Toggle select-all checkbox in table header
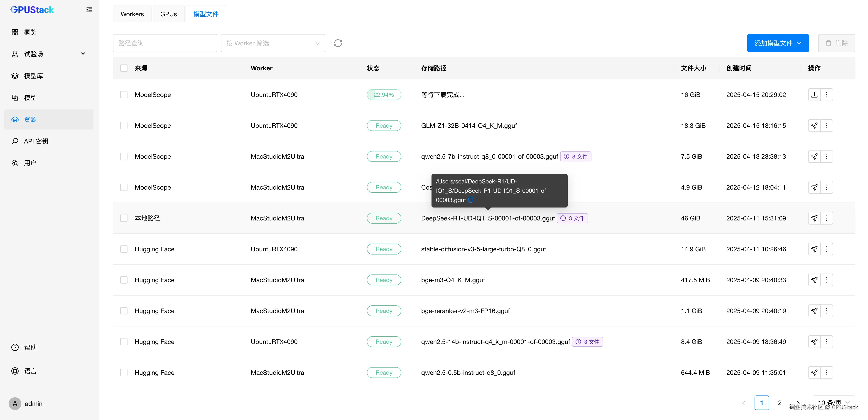Image resolution: width=868 pixels, height=420 pixels. (x=124, y=68)
